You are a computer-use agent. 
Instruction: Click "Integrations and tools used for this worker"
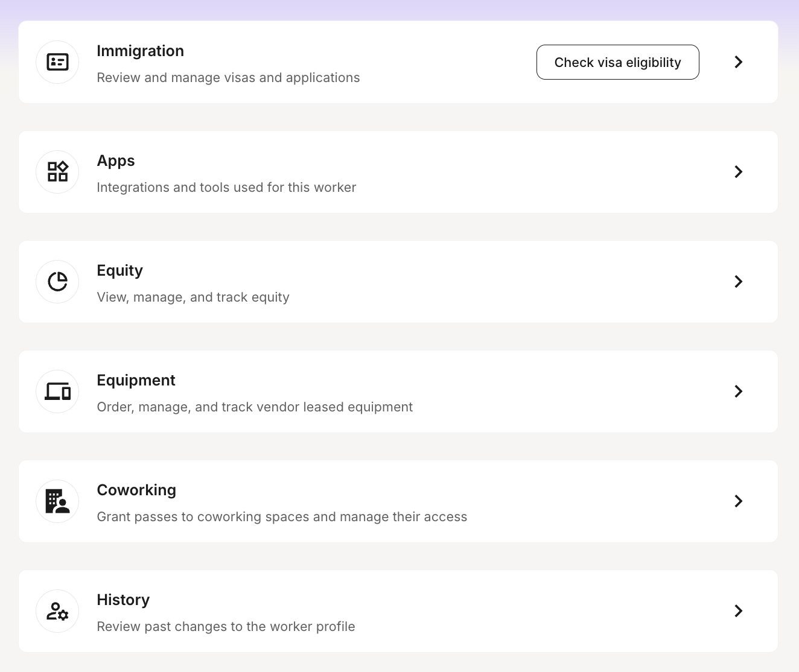[x=226, y=188]
